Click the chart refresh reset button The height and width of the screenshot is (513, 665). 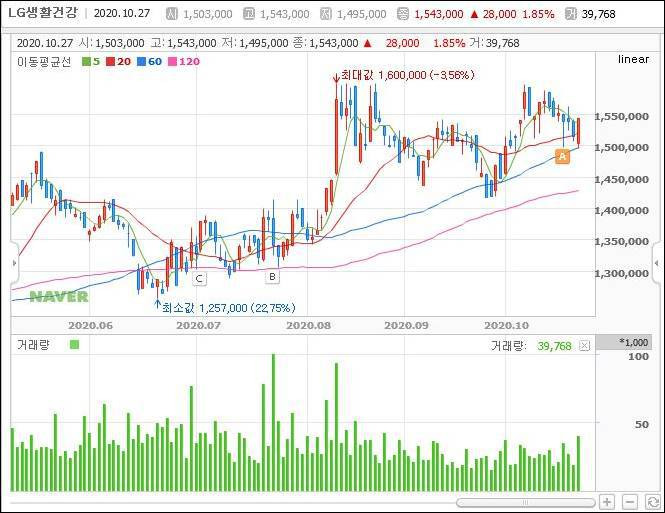[653, 502]
